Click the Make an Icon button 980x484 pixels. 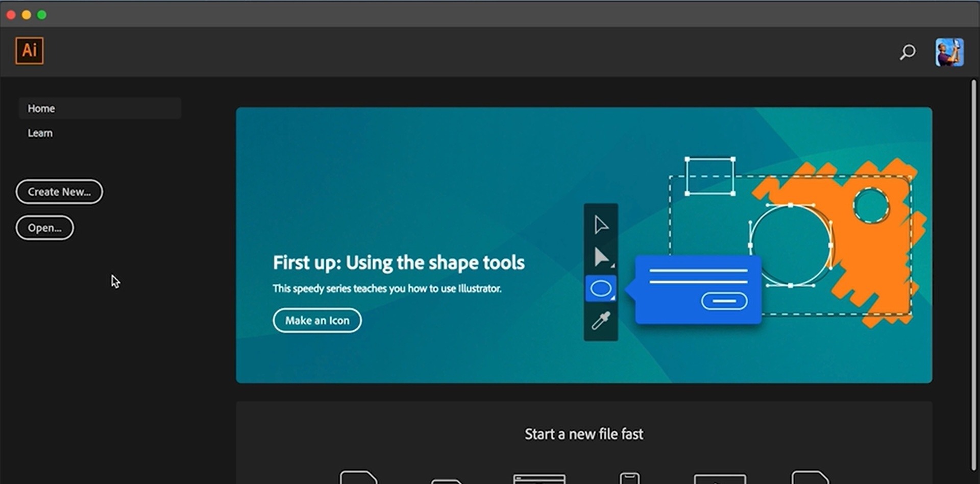tap(317, 321)
